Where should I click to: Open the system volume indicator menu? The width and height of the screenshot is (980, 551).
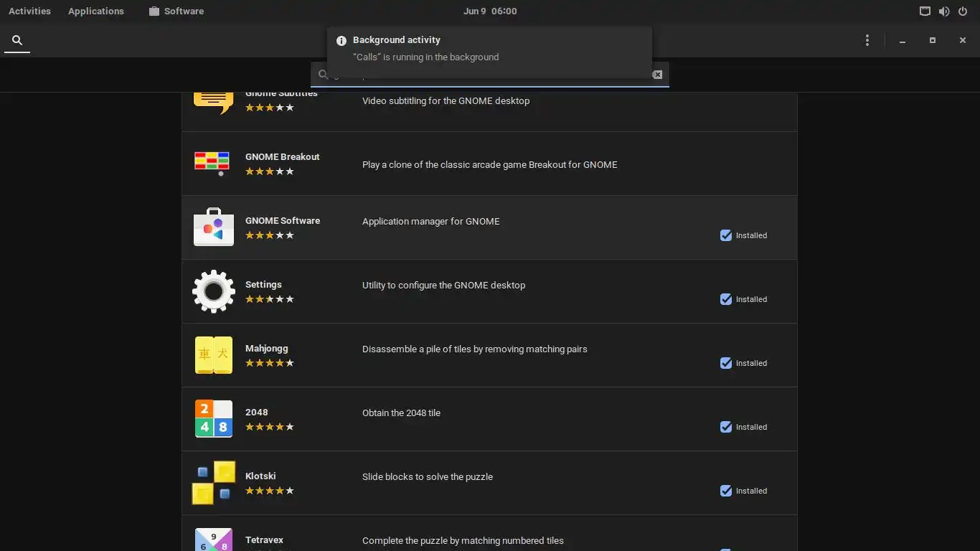[x=944, y=11]
